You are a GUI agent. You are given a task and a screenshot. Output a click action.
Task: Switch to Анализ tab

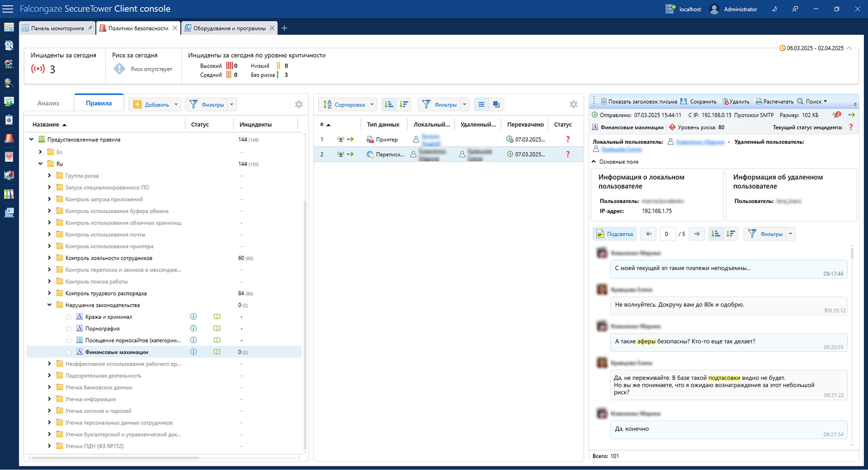(x=48, y=103)
